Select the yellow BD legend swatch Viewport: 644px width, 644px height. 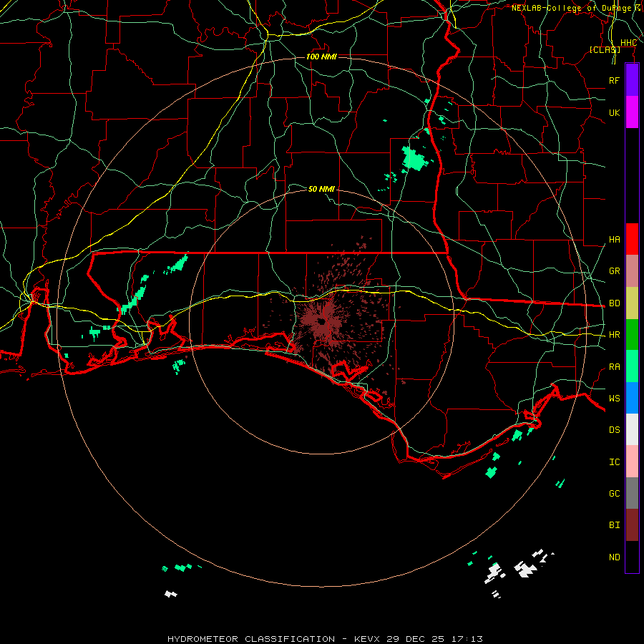point(632,303)
